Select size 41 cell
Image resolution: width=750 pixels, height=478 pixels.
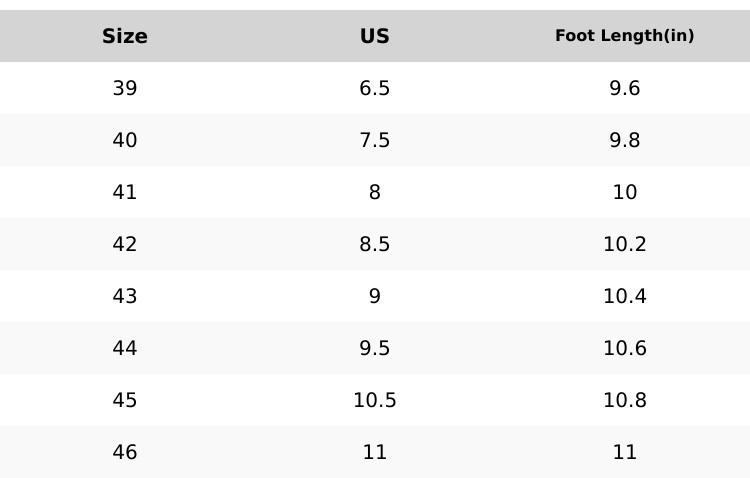(x=125, y=192)
